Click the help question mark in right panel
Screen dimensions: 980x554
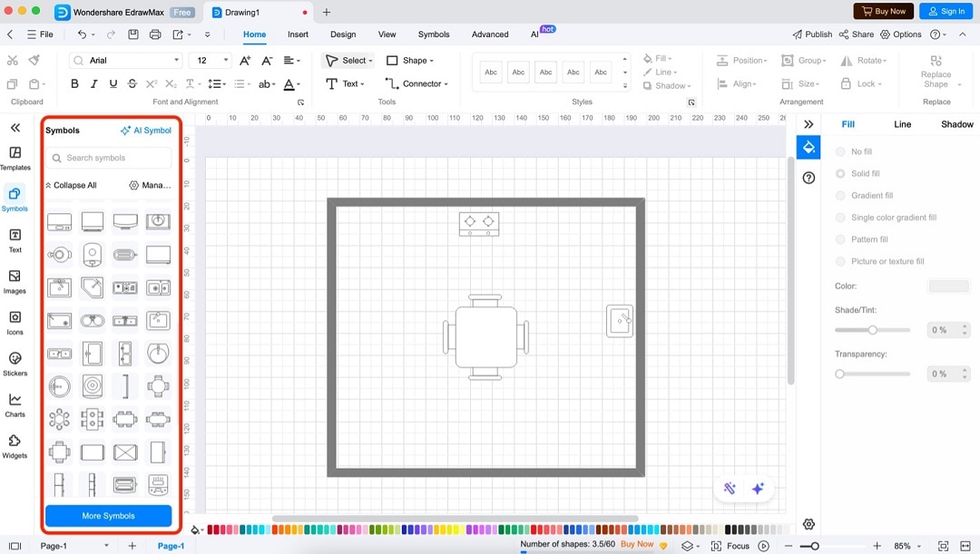tap(808, 178)
